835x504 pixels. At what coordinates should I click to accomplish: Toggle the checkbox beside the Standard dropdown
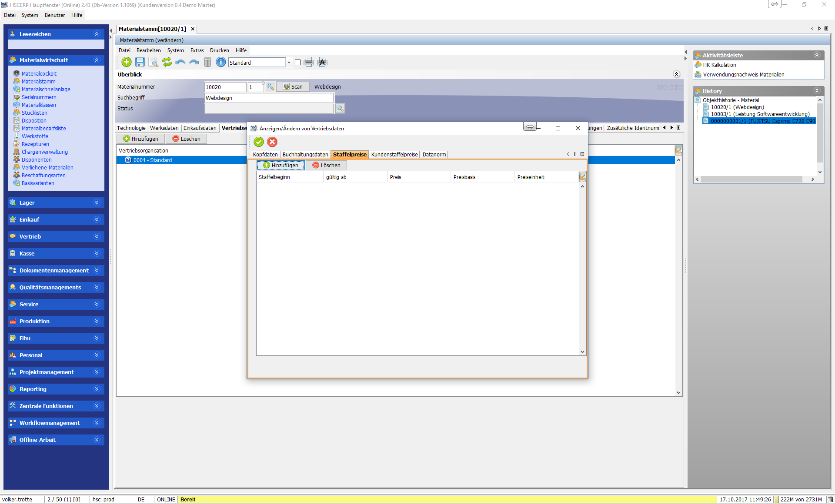297,63
